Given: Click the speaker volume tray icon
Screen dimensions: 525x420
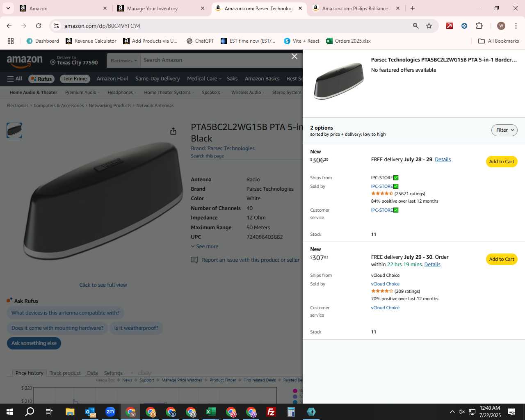Looking at the screenshot, I should [462, 412].
